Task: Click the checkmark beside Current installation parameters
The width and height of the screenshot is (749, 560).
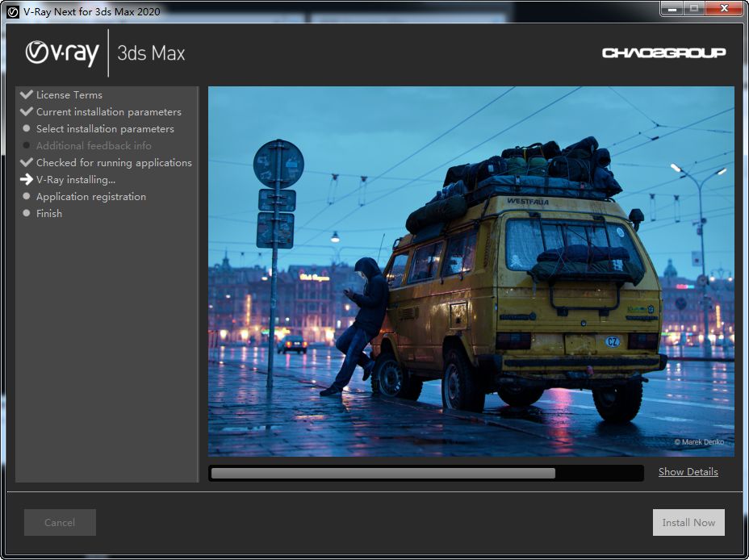Action: coord(27,111)
